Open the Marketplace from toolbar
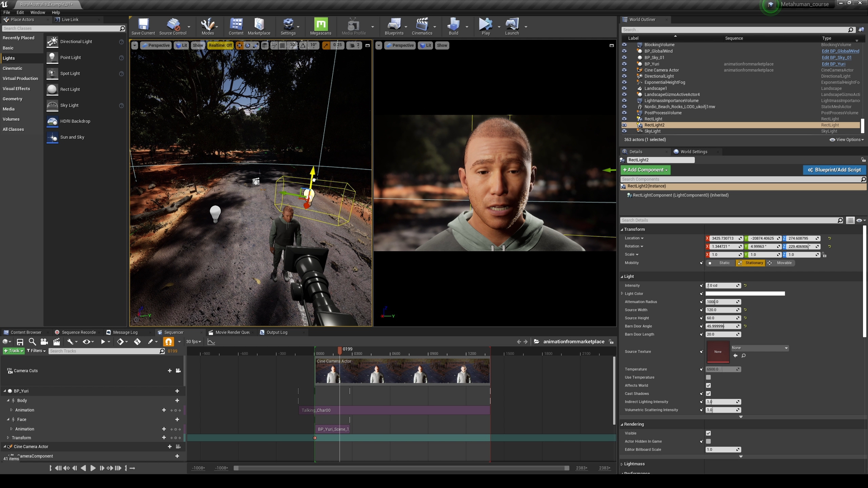 (259, 25)
